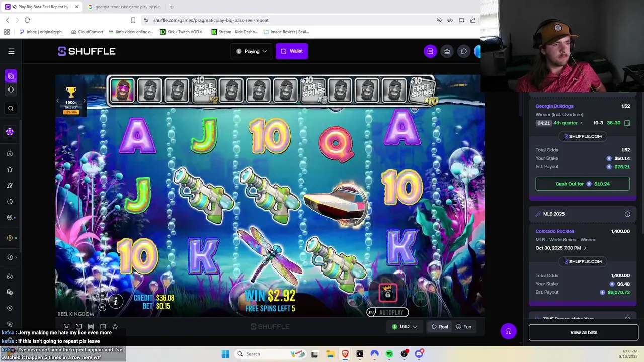Open the Colorado Rockies bet link
Image resolution: width=644 pixels, height=362 pixels.
pos(555,231)
